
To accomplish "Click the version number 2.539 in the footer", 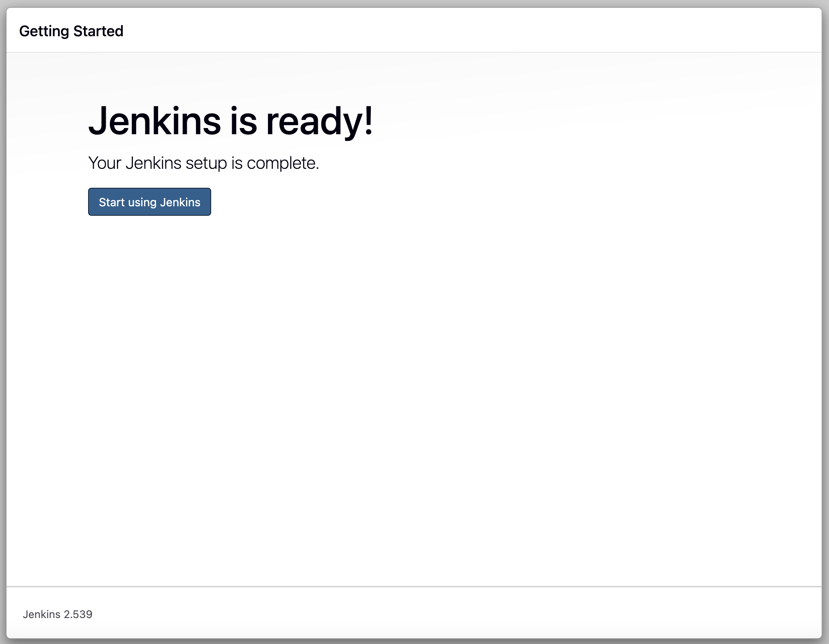I will [x=78, y=614].
